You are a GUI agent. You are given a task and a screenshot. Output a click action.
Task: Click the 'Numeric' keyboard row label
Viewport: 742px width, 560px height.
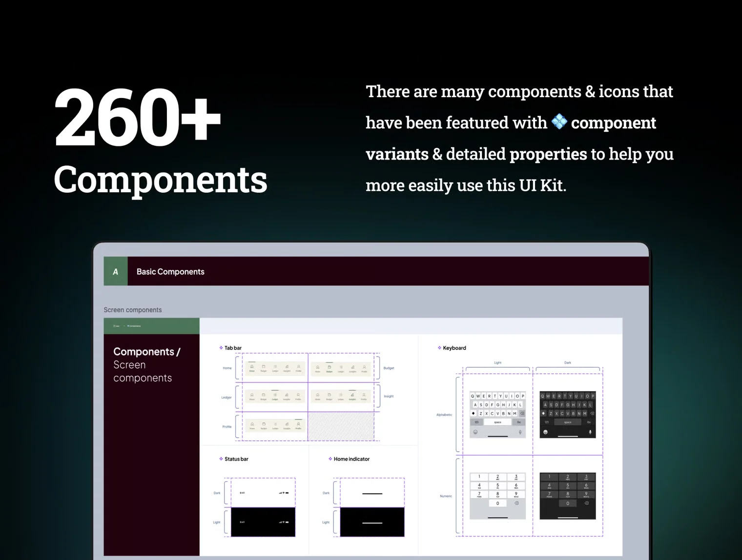click(446, 496)
